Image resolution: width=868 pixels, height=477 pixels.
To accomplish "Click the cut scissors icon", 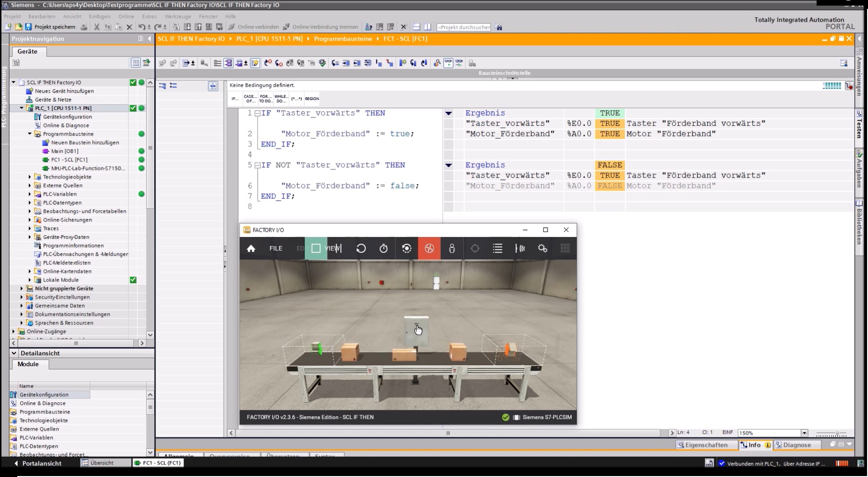I will (x=97, y=27).
